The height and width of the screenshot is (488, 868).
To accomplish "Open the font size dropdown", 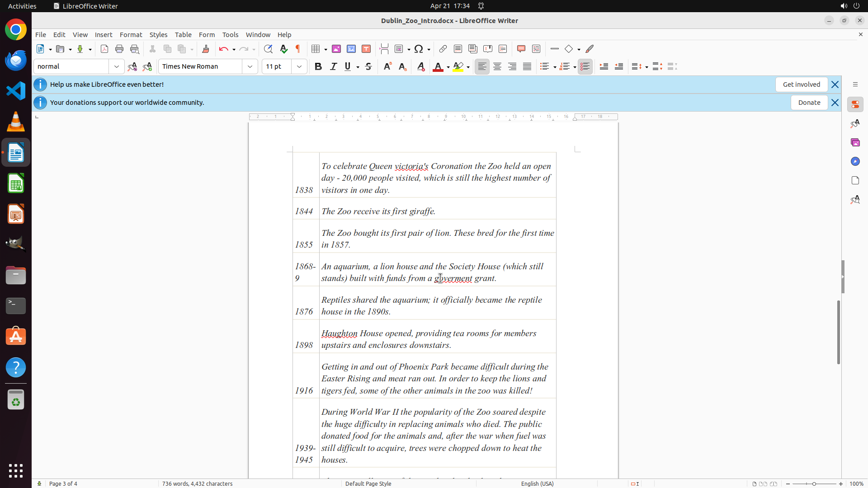I will pos(299,66).
